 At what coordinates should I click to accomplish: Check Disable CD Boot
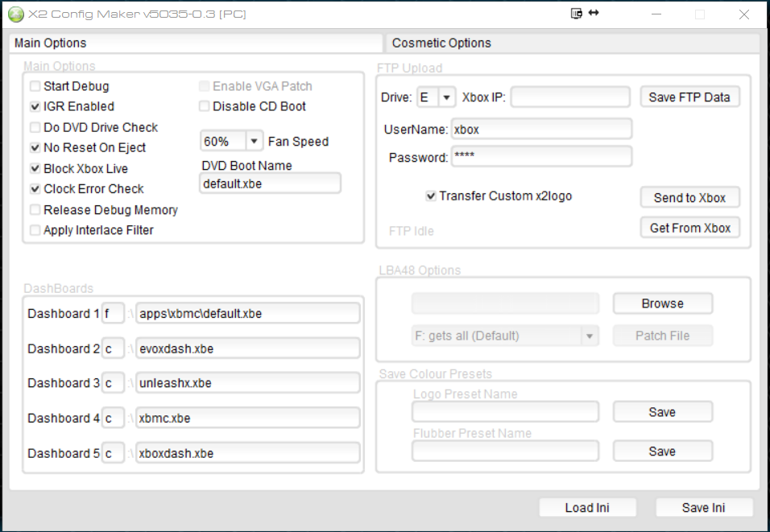(205, 106)
